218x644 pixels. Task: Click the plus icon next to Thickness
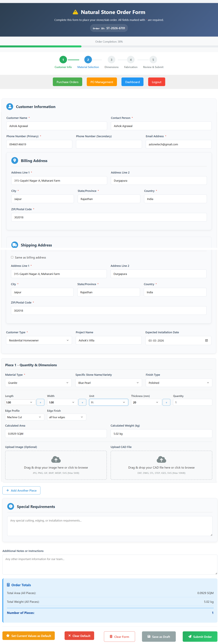(166, 402)
